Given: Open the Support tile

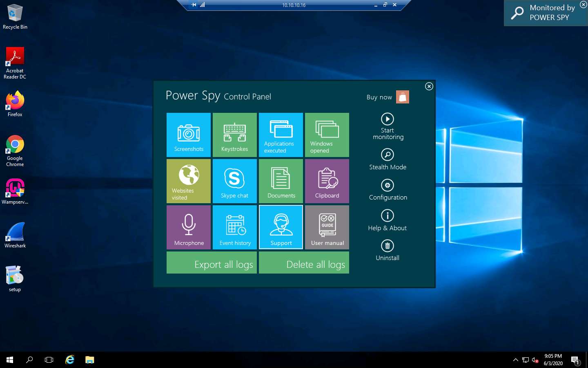Looking at the screenshot, I should [281, 227].
